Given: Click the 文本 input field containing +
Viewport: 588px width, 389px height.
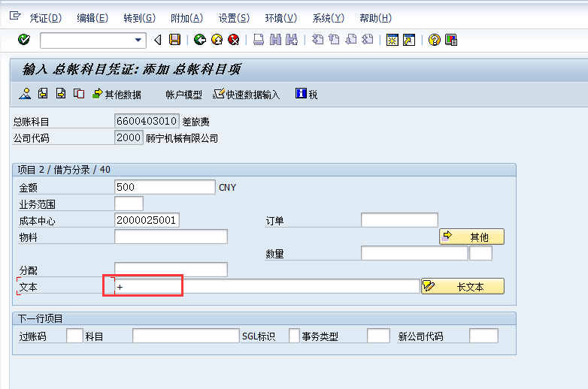Looking at the screenshot, I should coord(267,286).
